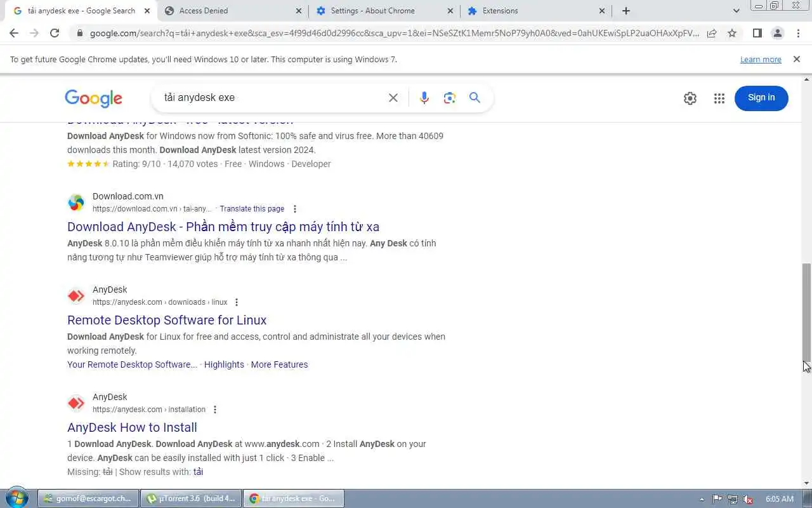Submit search with magnifier icon
The width and height of the screenshot is (812, 508).
click(x=475, y=98)
